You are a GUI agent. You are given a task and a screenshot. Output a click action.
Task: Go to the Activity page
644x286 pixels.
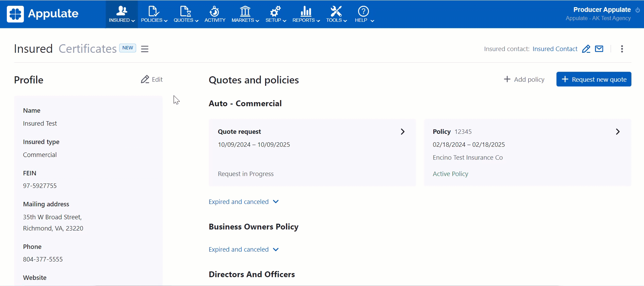[x=215, y=14]
